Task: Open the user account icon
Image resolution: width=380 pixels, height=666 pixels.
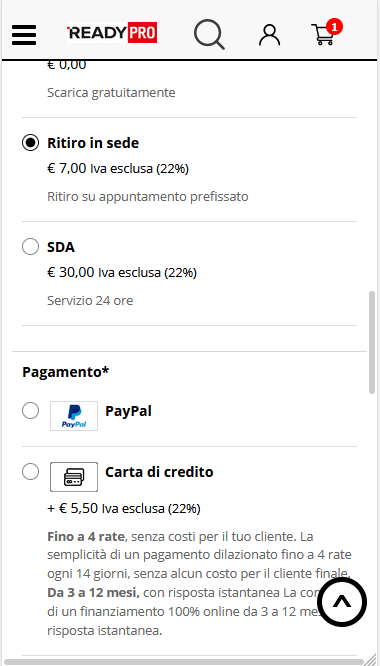Action: (x=270, y=35)
